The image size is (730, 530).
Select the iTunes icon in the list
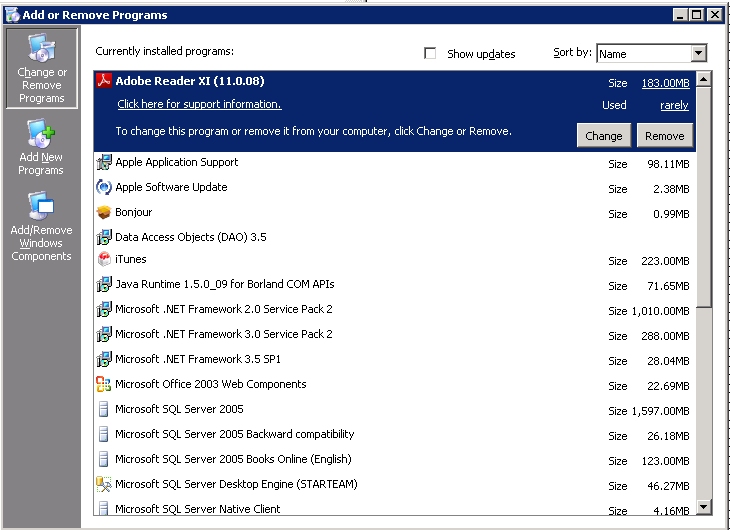click(x=103, y=260)
